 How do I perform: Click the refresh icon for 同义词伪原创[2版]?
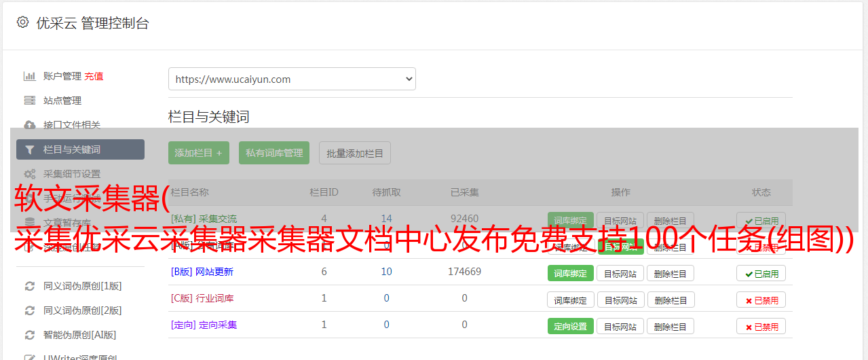(x=29, y=310)
